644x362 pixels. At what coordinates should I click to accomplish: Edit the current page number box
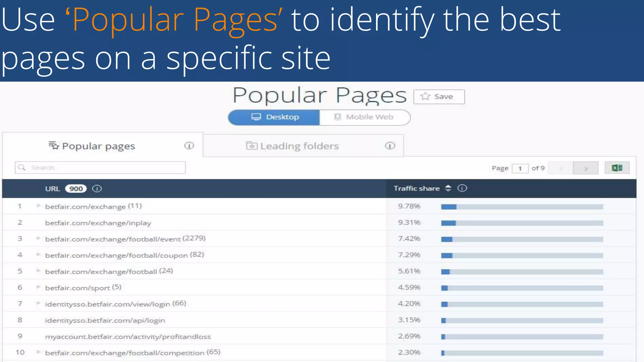pyautogui.click(x=520, y=168)
